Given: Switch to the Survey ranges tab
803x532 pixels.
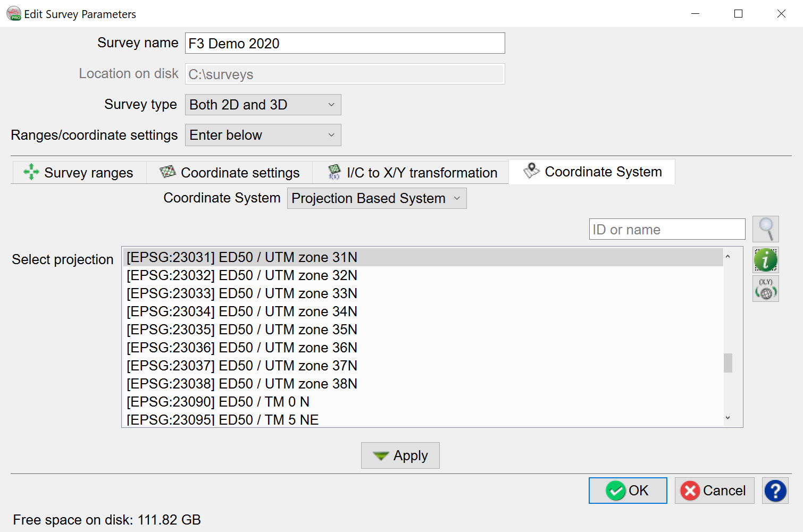Looking at the screenshot, I should [x=79, y=173].
